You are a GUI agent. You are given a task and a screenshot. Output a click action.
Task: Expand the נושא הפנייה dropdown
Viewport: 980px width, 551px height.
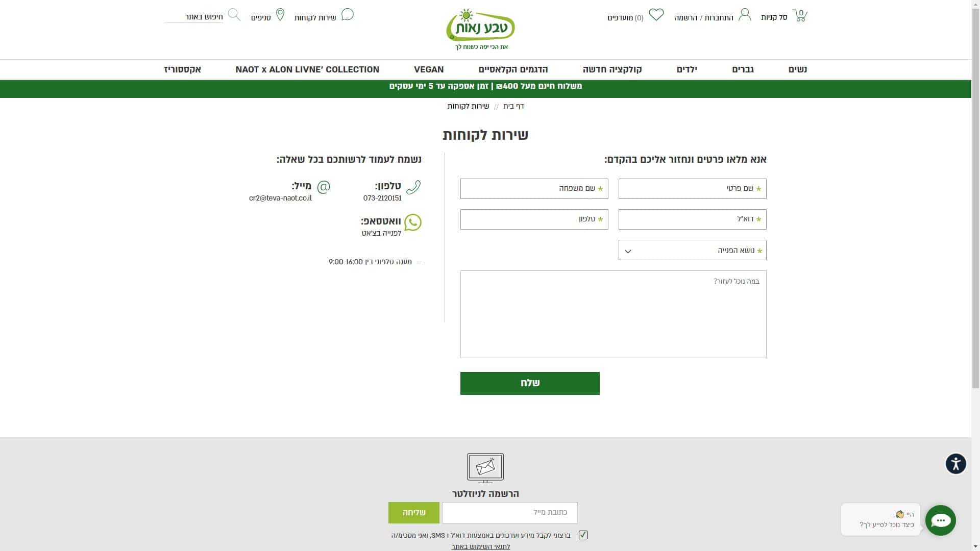click(692, 250)
